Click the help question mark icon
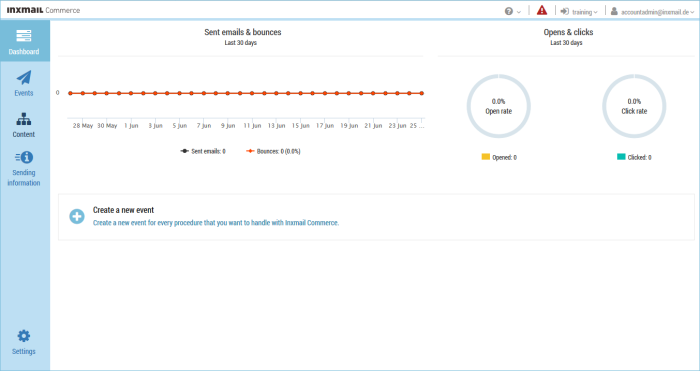Image resolution: width=700 pixels, height=371 pixels. (508, 12)
